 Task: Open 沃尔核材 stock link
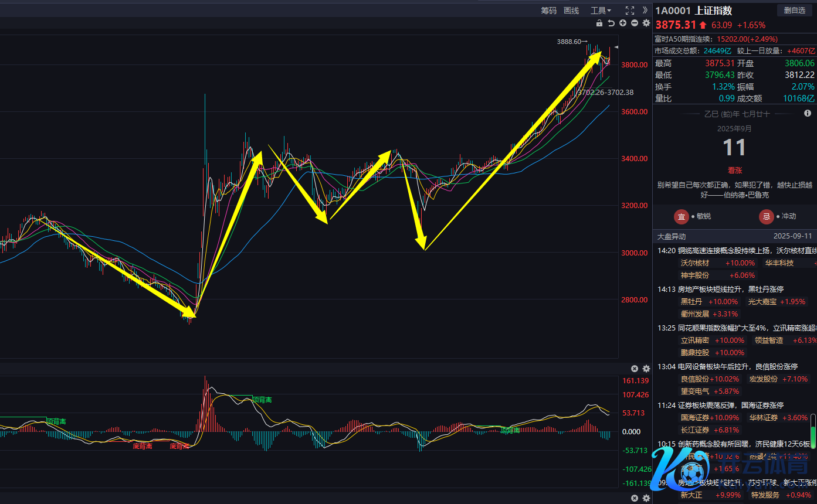694,263
